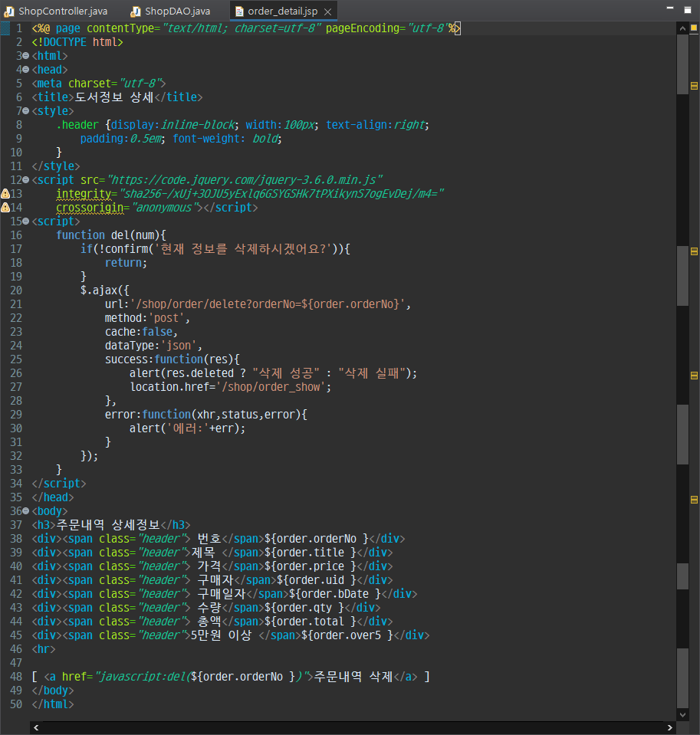Viewport: 700px width, 735px height.
Task: Click ShopDAO.java file icon in tab
Action: (x=136, y=11)
